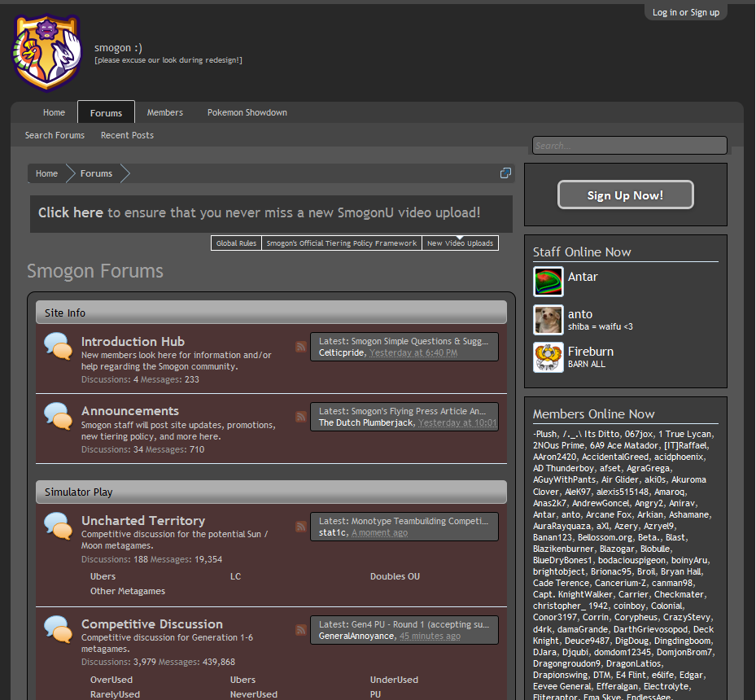Open anto's dog avatar in Staff Online
The image size is (756, 700).
548,320
